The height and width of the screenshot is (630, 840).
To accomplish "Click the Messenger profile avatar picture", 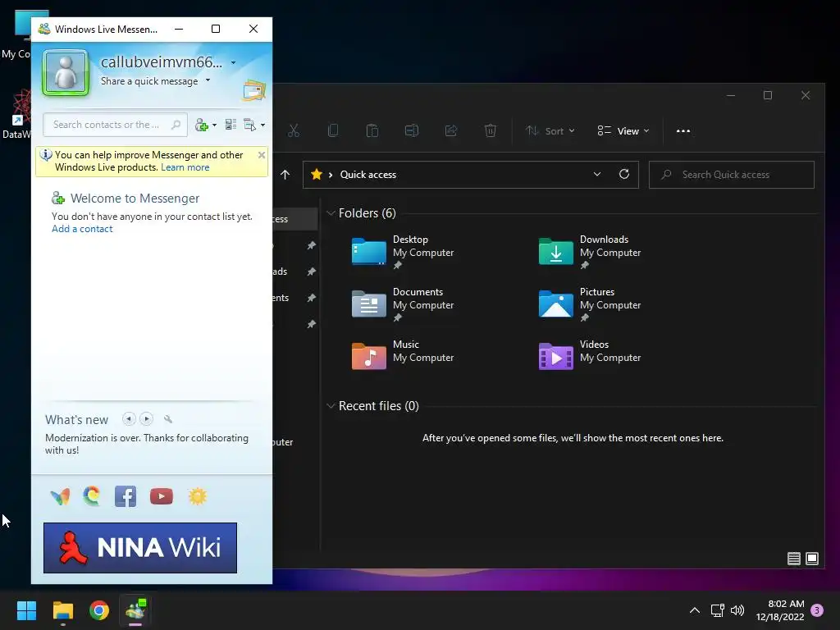I will (66, 72).
